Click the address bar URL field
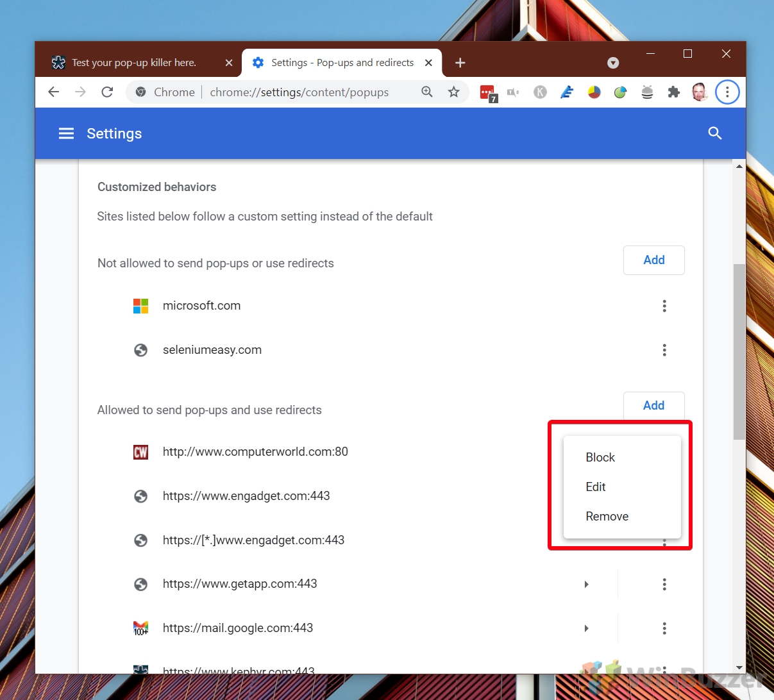774x700 pixels. pyautogui.click(x=299, y=92)
